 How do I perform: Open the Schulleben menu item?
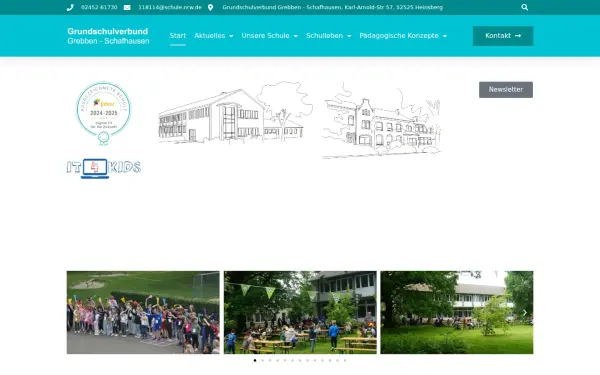coord(324,36)
